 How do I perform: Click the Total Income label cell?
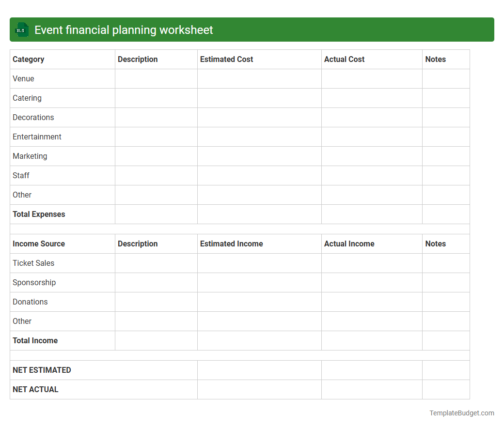[x=35, y=340]
